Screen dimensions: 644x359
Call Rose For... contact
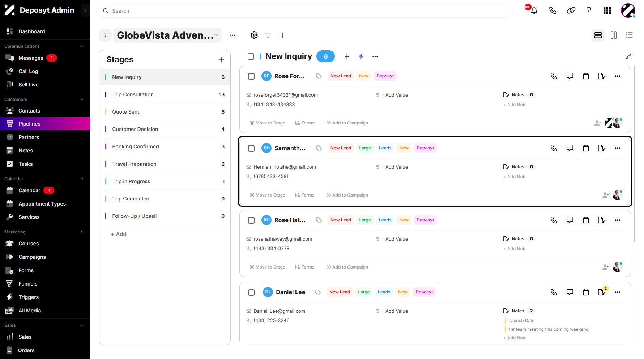click(554, 76)
